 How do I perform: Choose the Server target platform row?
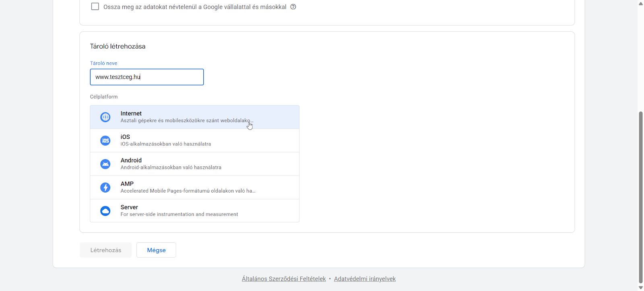point(195,211)
